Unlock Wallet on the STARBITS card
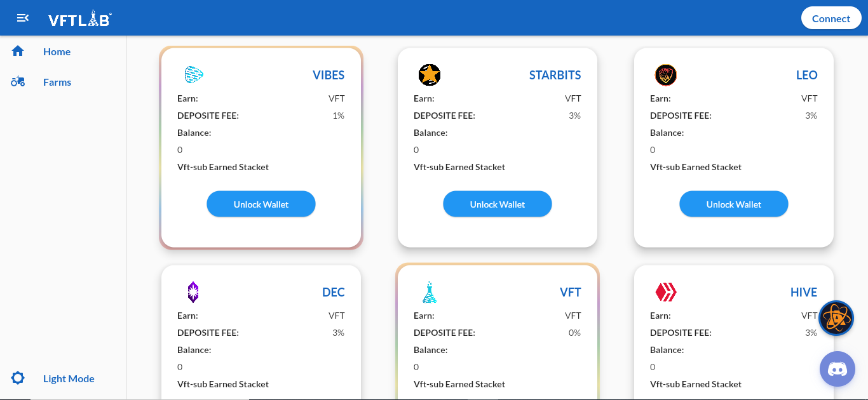Viewport: 868px width, 400px height. 498,204
